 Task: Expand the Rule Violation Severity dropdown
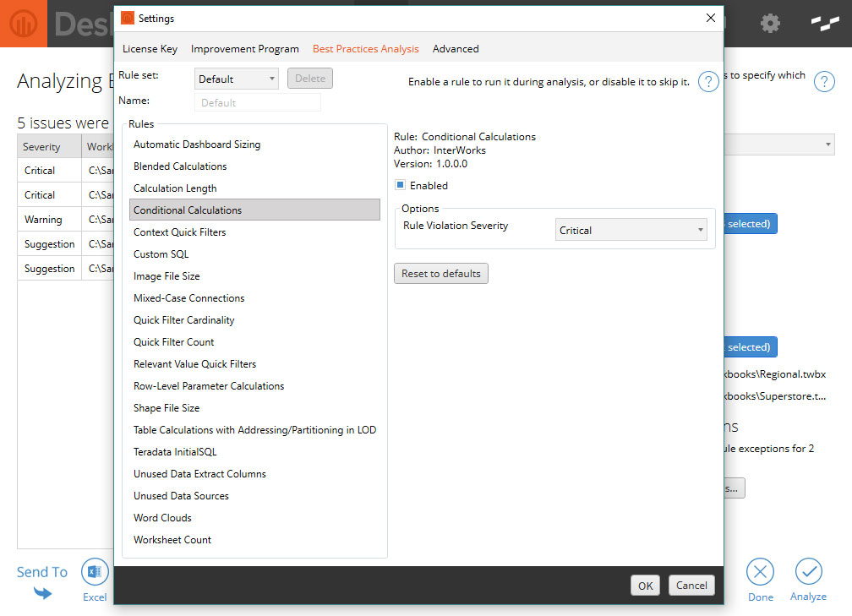click(x=631, y=230)
